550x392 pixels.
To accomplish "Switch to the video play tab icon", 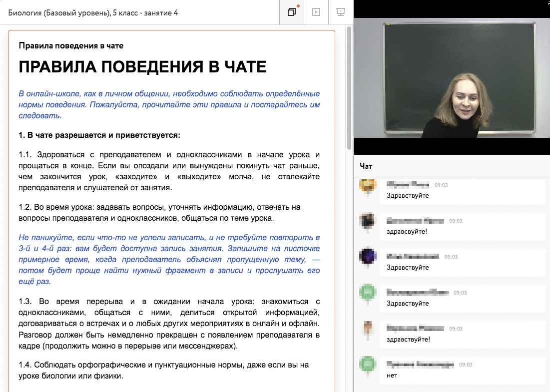I will 316,12.
